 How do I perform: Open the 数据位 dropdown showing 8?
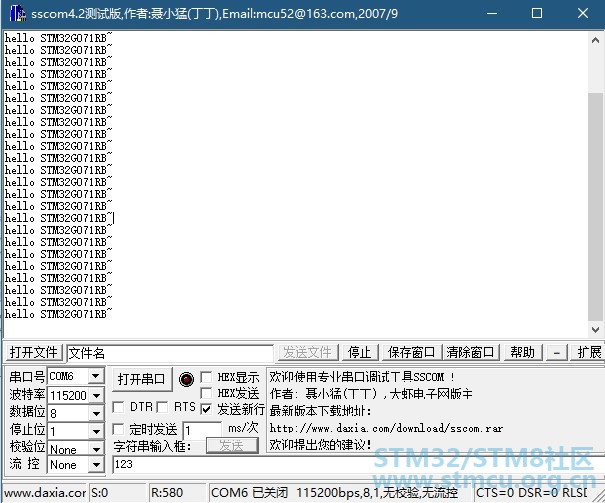pyautogui.click(x=96, y=414)
